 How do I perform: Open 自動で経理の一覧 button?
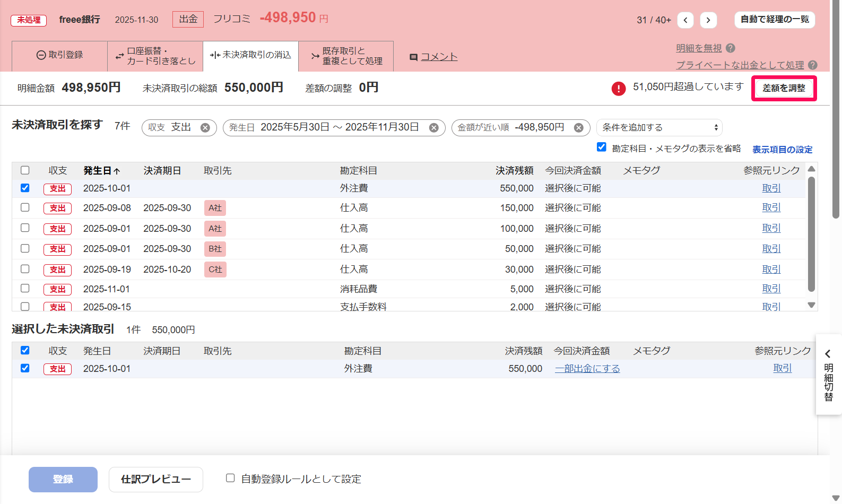[x=775, y=20]
